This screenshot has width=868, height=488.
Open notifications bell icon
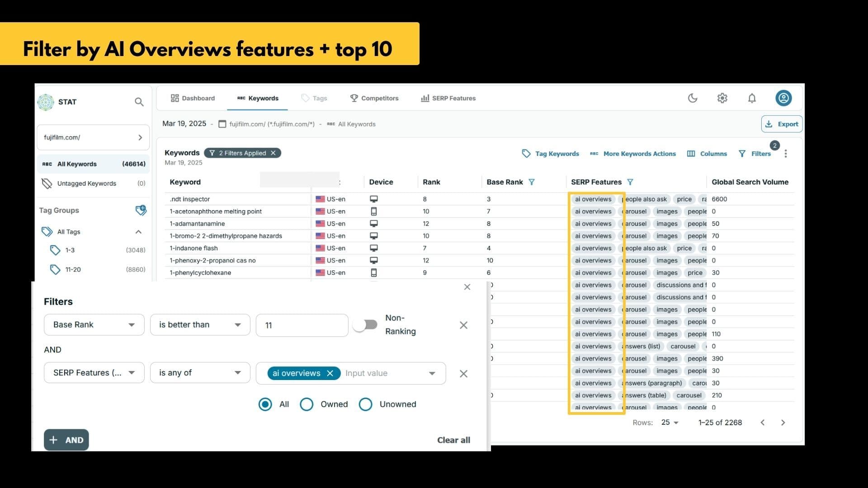(x=752, y=98)
